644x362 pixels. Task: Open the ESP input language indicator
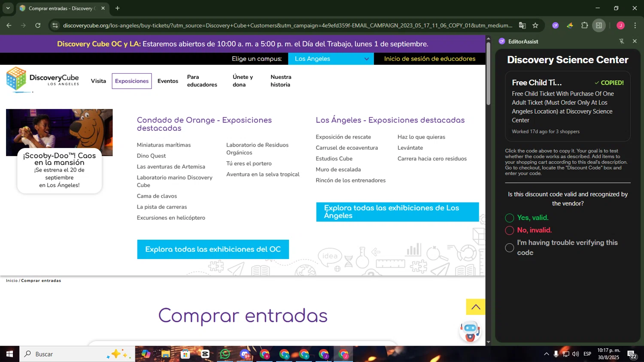(587, 354)
